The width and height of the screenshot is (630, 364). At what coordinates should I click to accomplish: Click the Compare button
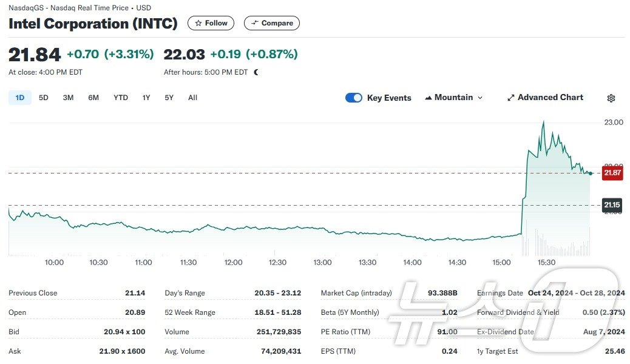click(x=271, y=23)
